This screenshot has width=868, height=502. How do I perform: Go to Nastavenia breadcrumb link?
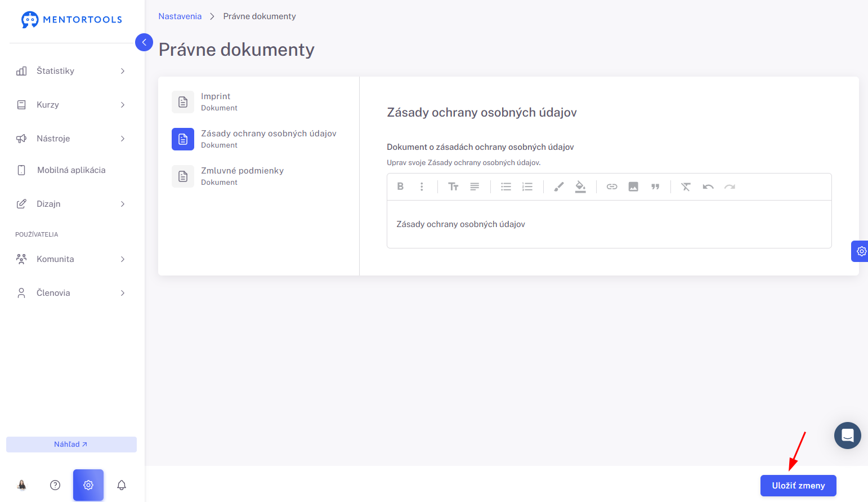point(180,16)
